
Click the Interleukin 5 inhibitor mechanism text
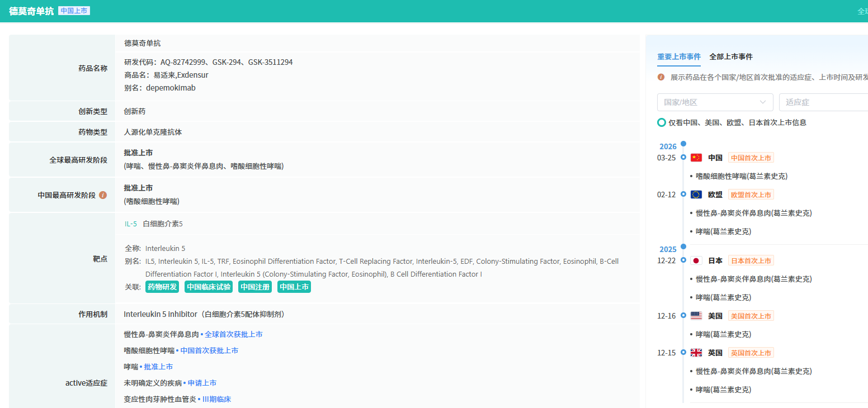204,314
